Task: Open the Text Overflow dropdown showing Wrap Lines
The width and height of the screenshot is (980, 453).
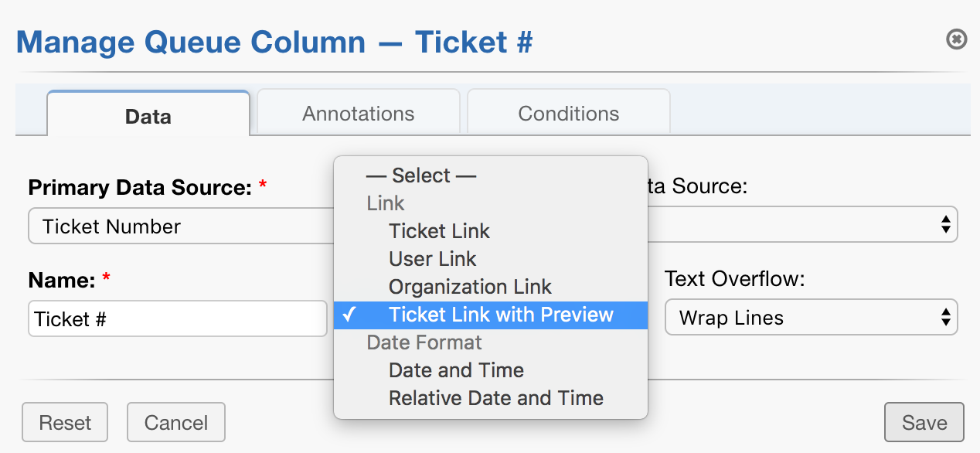Action: point(811,318)
